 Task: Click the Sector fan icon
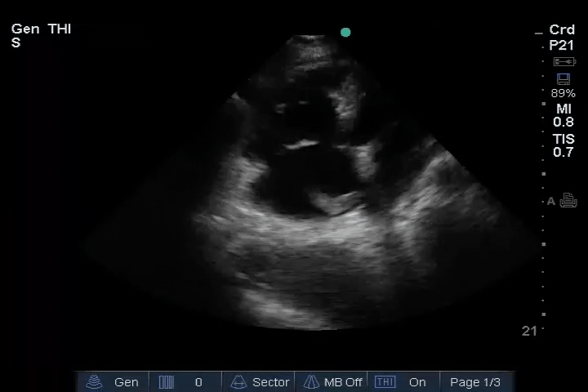(239, 382)
